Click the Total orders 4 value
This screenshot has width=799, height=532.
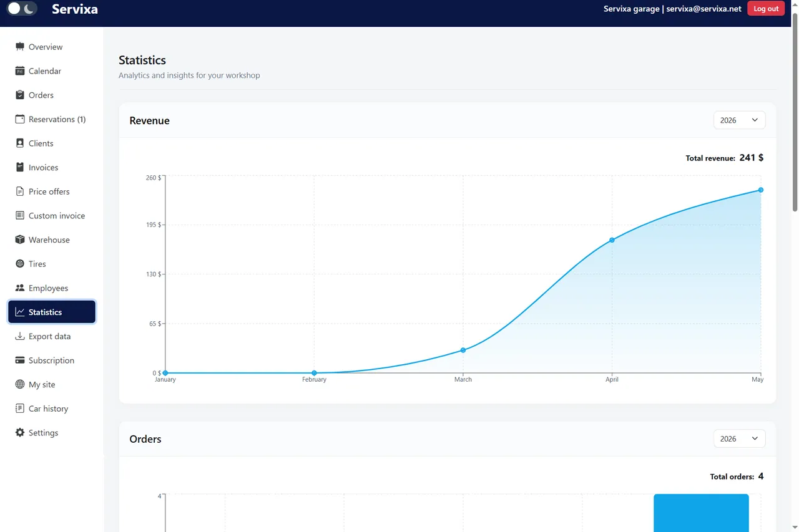(761, 476)
